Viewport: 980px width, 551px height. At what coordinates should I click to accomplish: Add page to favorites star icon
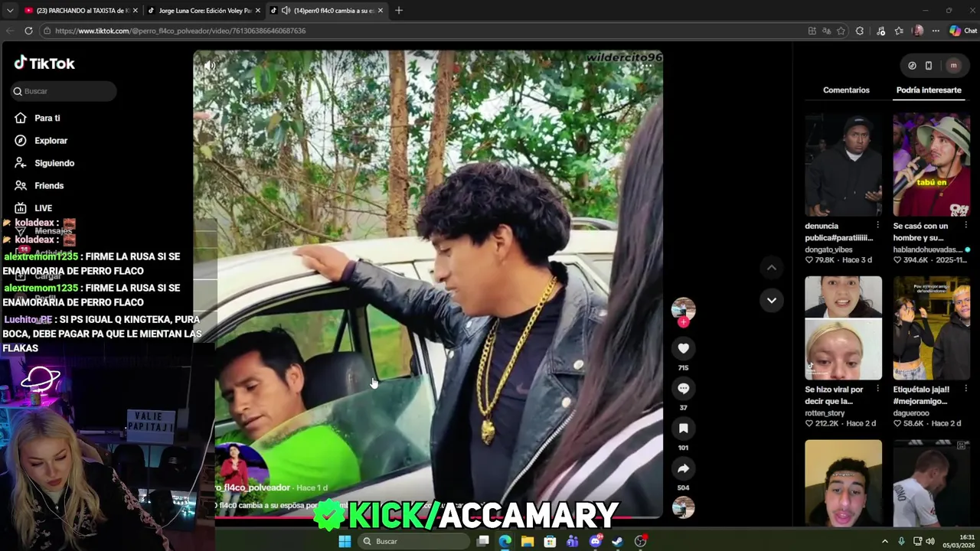click(x=841, y=31)
